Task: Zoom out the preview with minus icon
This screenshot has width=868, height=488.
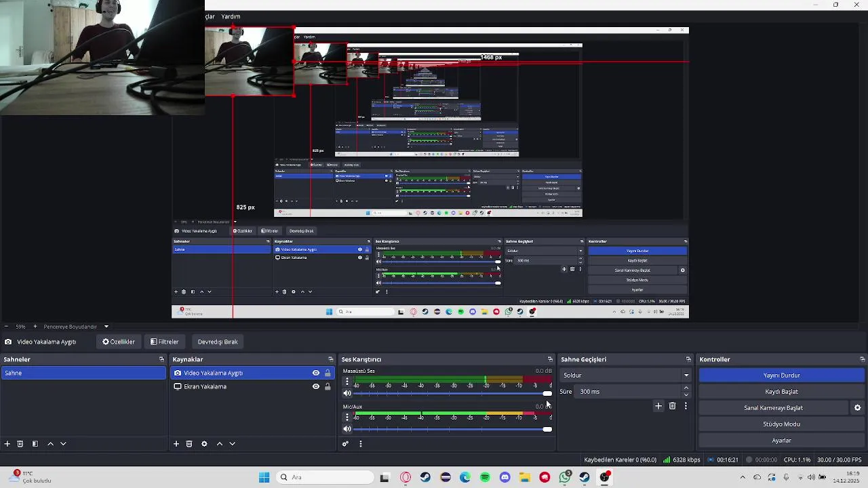Action: click(6, 327)
